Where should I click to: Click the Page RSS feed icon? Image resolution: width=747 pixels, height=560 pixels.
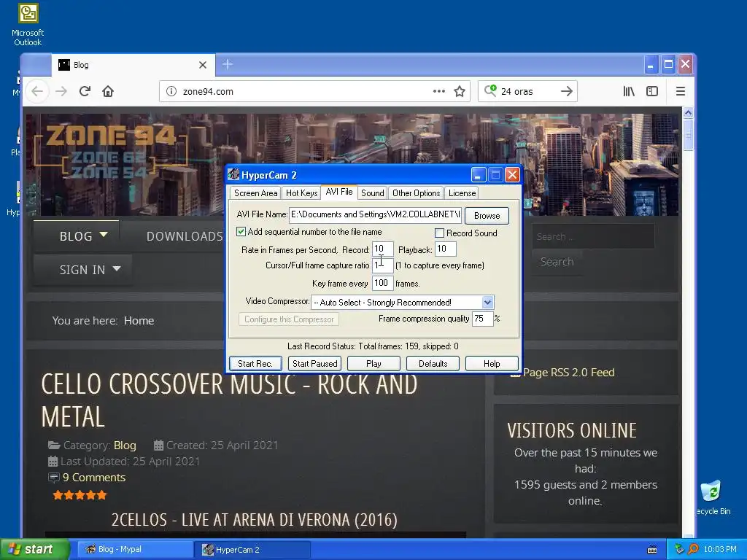pos(515,374)
